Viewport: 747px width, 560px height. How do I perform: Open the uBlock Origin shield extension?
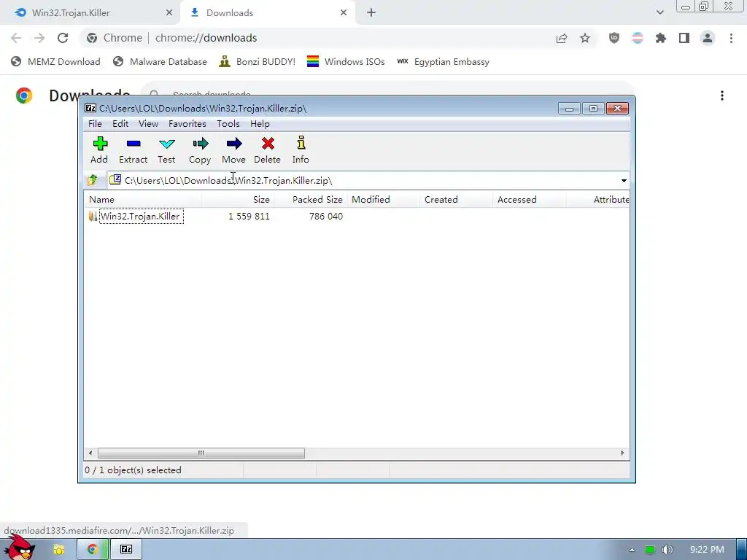(x=614, y=38)
